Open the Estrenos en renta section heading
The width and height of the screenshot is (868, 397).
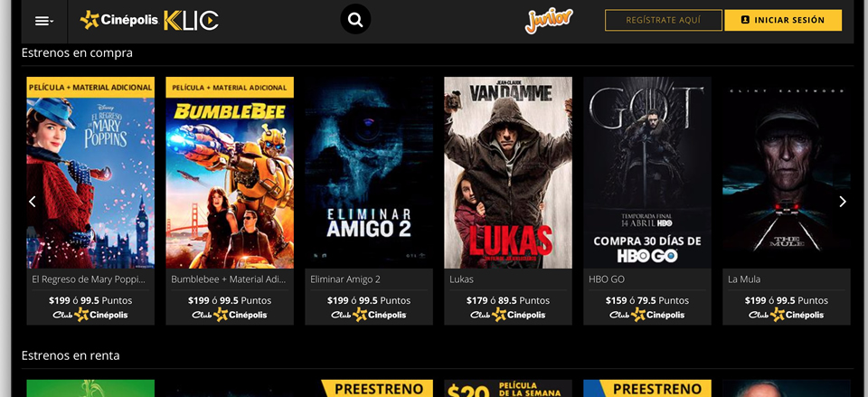coord(71,355)
